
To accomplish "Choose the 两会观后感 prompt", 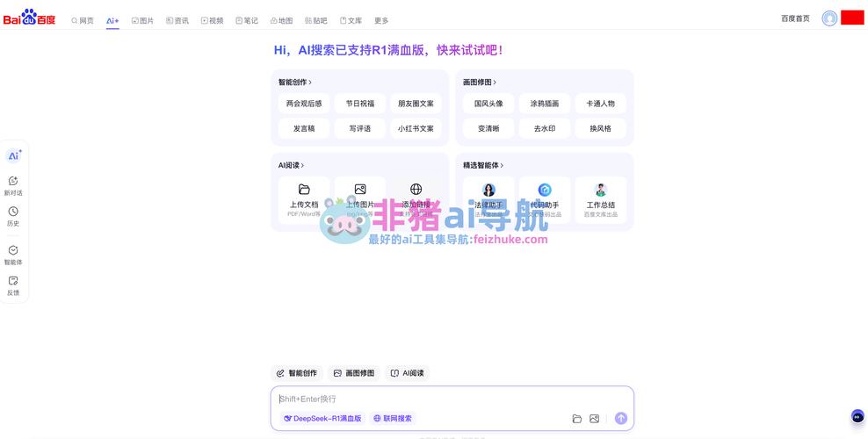I will coord(304,104).
